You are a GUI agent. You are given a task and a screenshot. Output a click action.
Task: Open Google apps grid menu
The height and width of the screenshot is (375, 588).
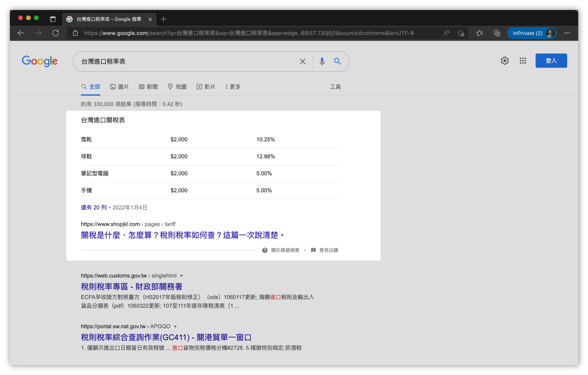(x=523, y=61)
